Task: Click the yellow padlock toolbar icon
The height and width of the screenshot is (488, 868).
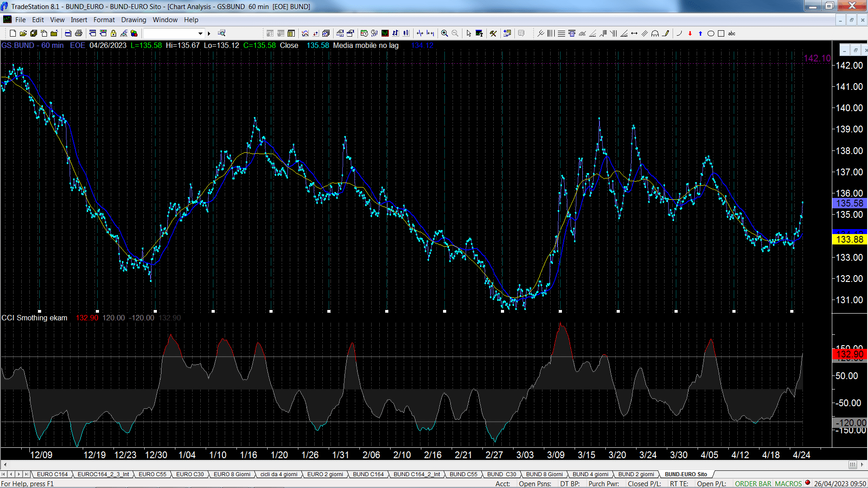Action: coord(113,33)
